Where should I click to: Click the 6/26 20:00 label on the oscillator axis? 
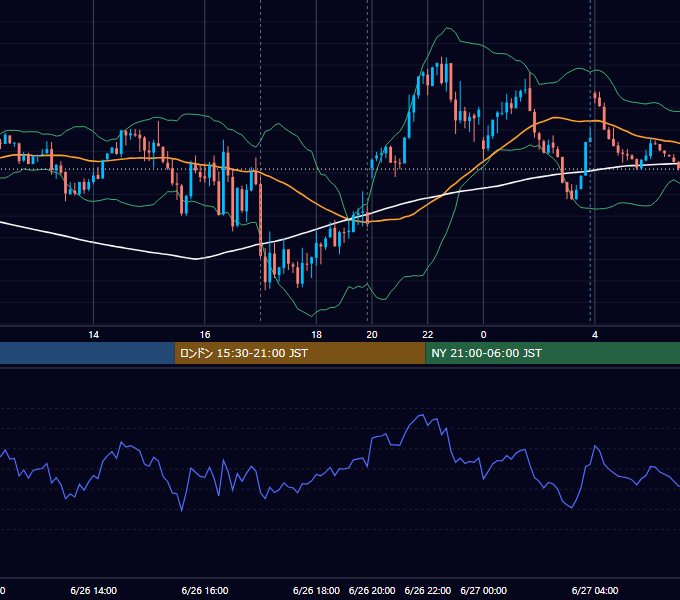pos(372,590)
